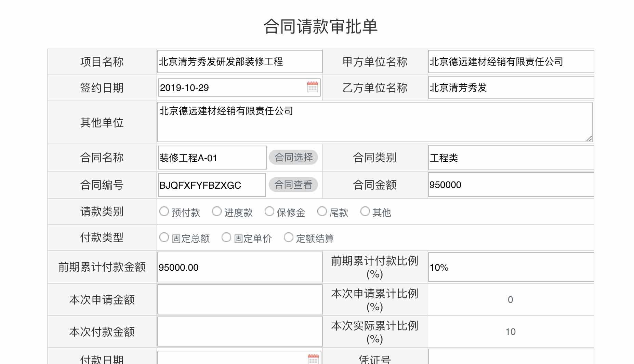The width and height of the screenshot is (634, 364).
Task: Click the 项目名称 input field
Action: [x=239, y=62]
